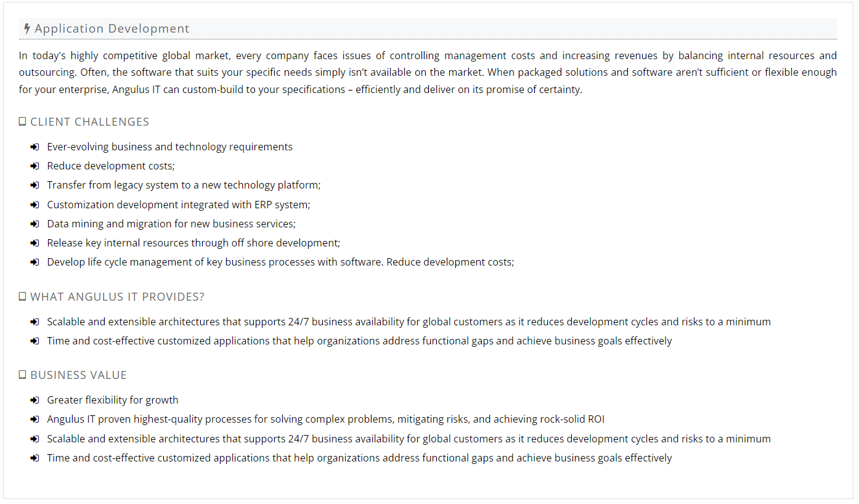Screen dimensions: 859x504
Task: Click arrow bullet before Develop life cycle management
Action: (x=35, y=262)
